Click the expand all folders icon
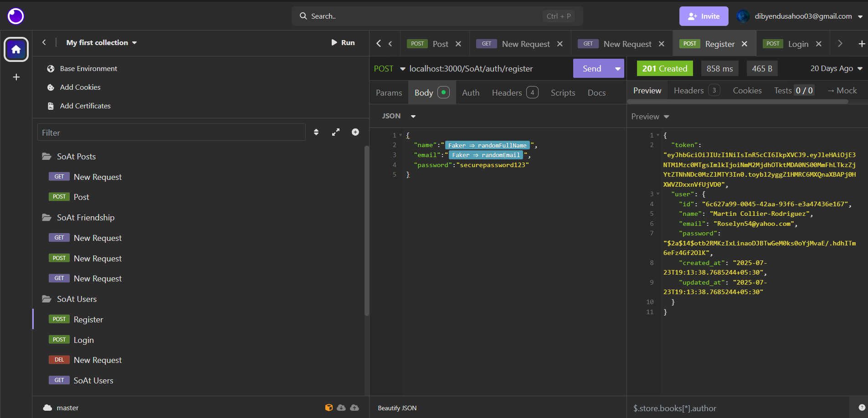 [336, 133]
